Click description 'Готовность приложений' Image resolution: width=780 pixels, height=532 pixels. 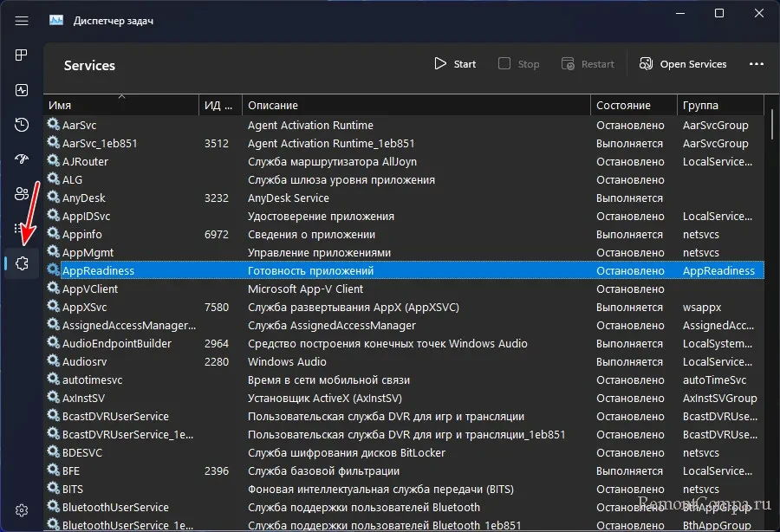311,271
